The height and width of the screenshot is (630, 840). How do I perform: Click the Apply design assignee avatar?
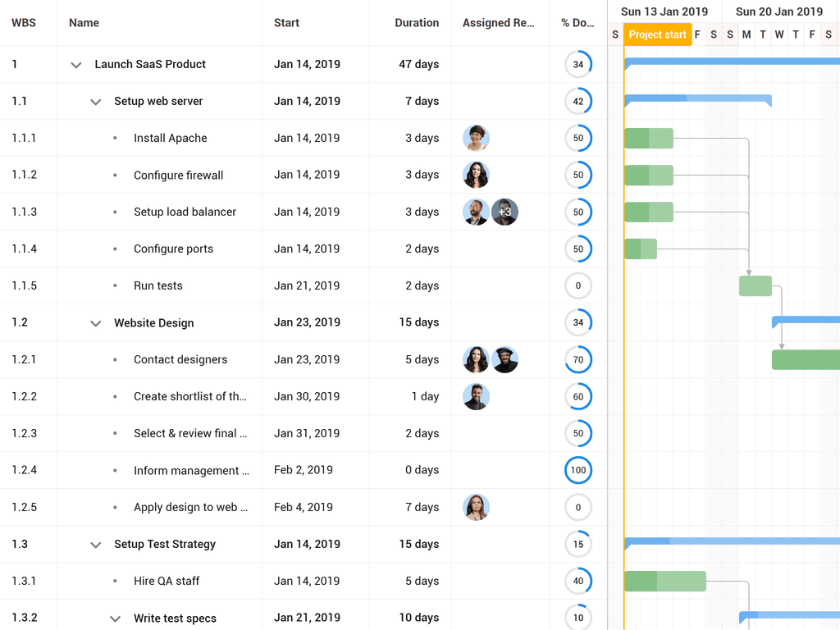476,507
